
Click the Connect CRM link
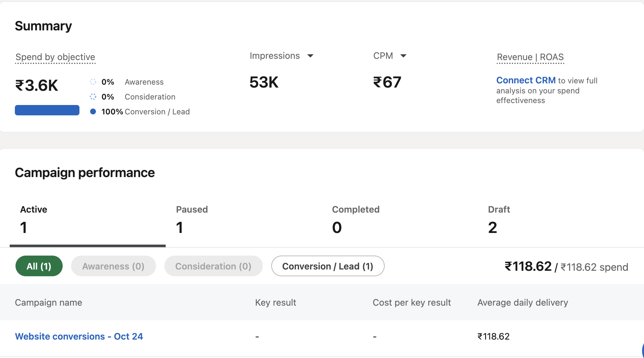coord(526,80)
